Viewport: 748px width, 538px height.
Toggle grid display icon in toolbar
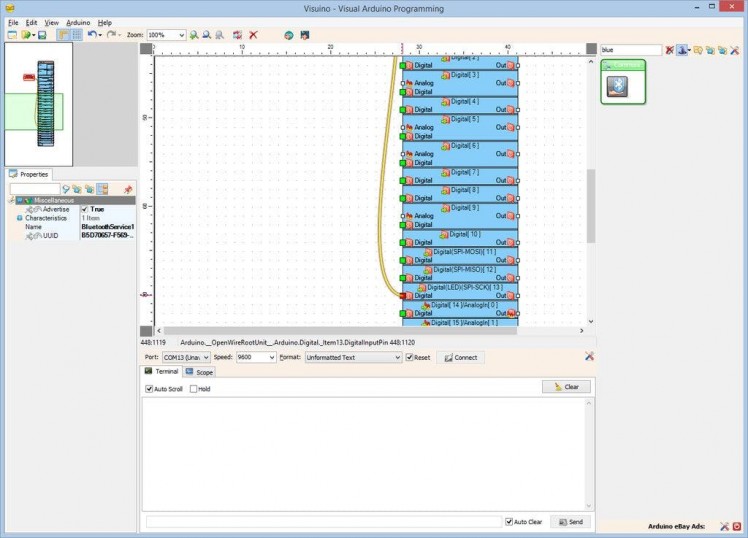(x=76, y=35)
